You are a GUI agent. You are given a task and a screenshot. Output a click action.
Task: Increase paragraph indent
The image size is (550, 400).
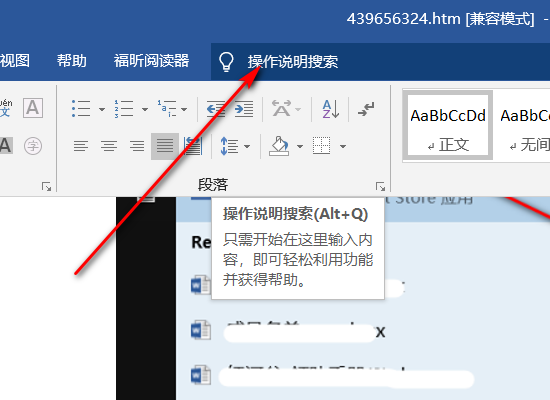244,109
